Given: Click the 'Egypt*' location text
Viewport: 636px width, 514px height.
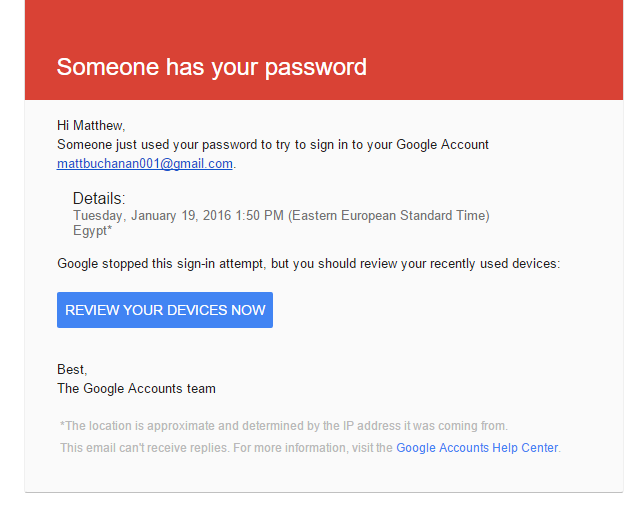Looking at the screenshot, I should point(92,230).
